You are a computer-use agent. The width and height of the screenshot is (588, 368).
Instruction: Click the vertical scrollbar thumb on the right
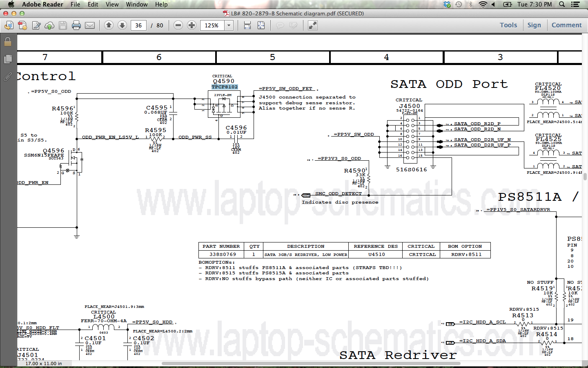tap(585, 177)
